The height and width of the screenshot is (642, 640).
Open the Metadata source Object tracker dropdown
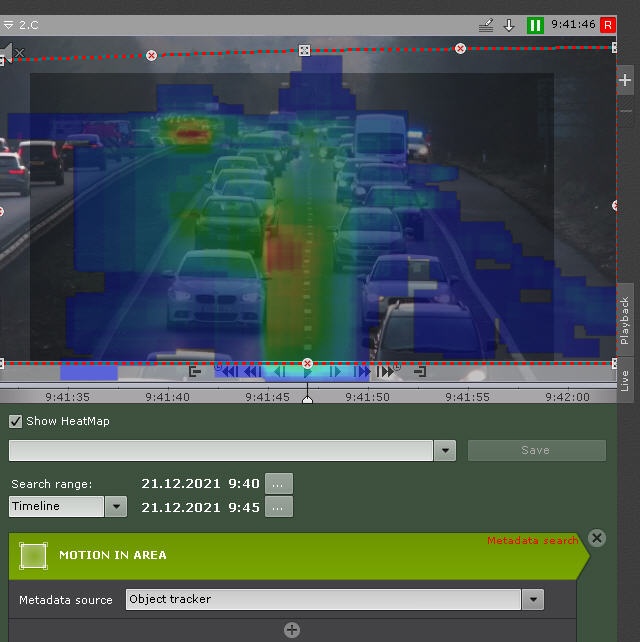click(x=534, y=600)
